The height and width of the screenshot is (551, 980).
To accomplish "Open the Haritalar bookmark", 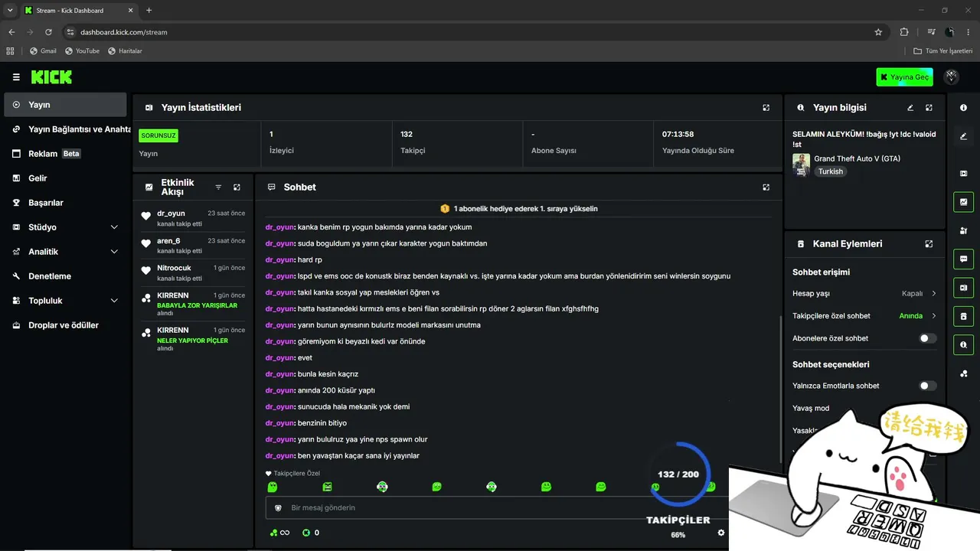I will click(126, 51).
